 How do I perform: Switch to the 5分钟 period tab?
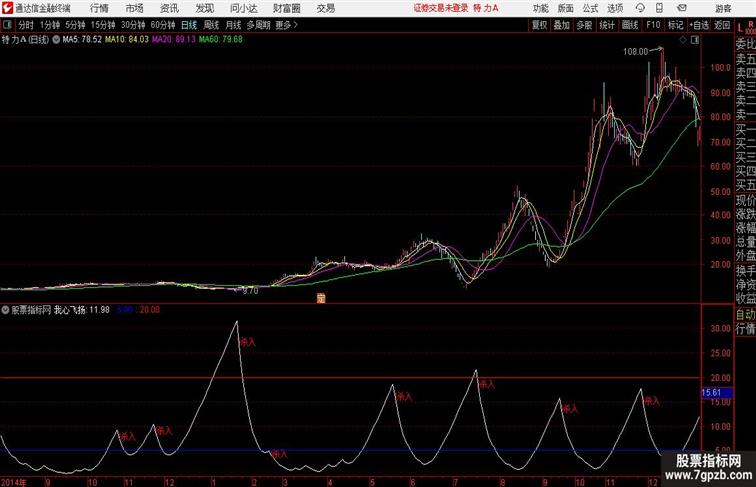click(x=75, y=25)
